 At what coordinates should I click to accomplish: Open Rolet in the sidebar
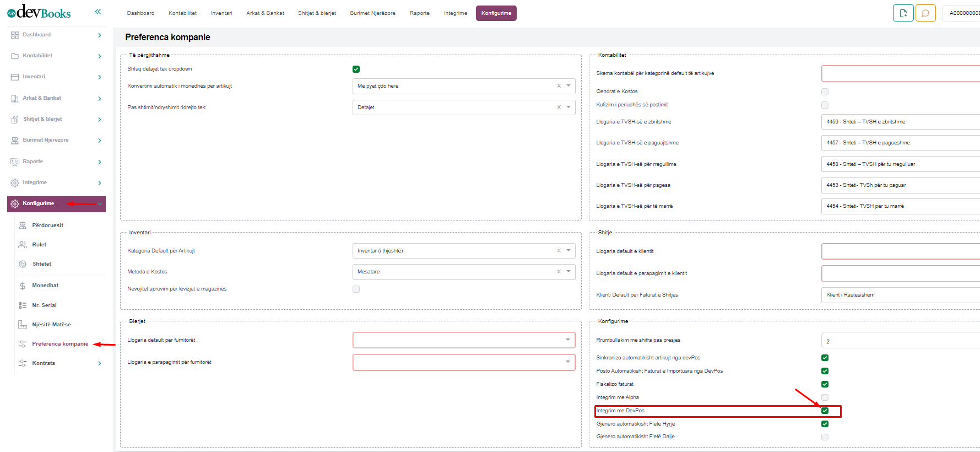[x=39, y=245]
